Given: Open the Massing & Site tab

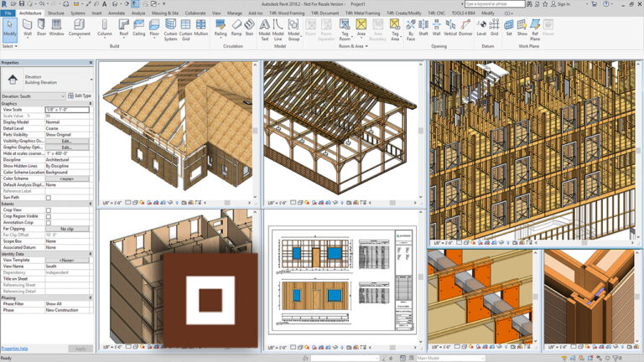Looking at the screenshot, I should pos(164,13).
